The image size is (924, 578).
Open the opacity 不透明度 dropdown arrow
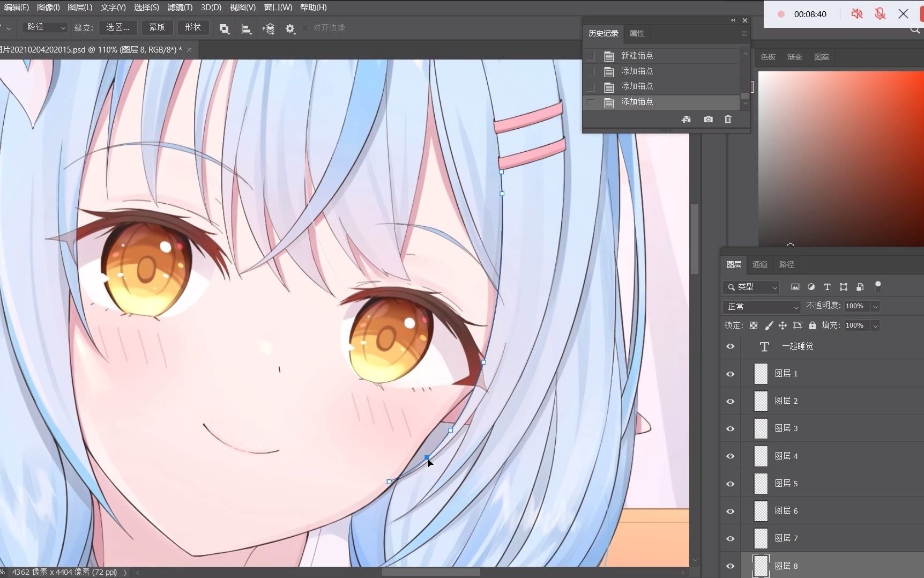[x=875, y=306]
